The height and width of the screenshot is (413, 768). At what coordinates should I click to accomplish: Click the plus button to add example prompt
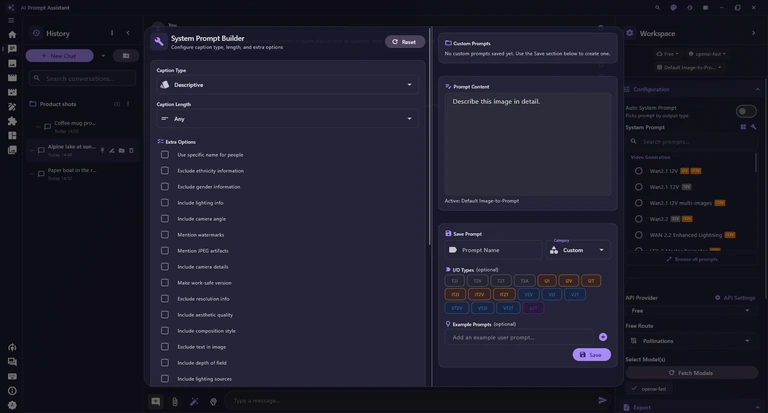pyautogui.click(x=603, y=337)
